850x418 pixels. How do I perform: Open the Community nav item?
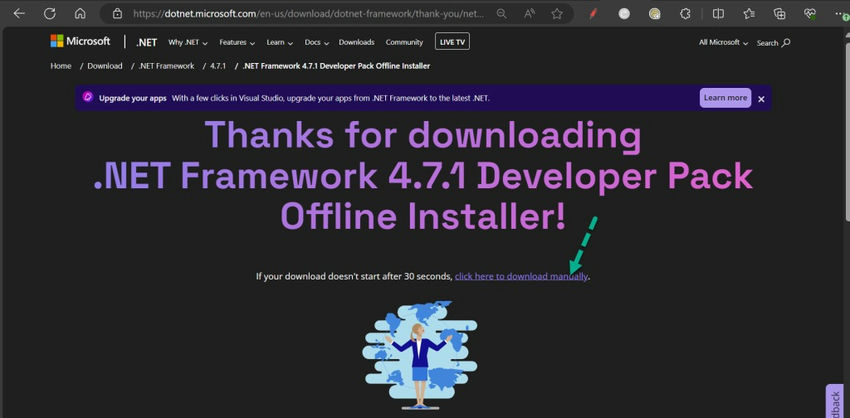tap(404, 42)
